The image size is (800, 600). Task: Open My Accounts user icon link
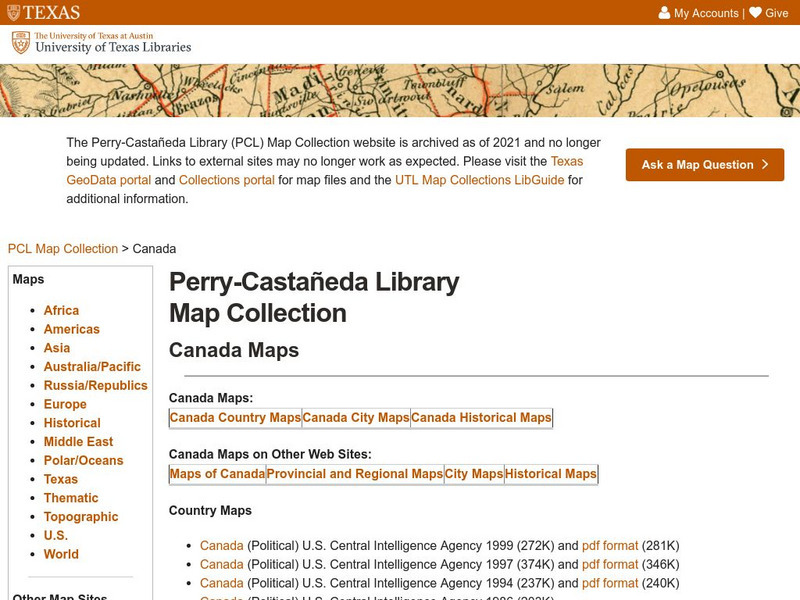point(664,13)
